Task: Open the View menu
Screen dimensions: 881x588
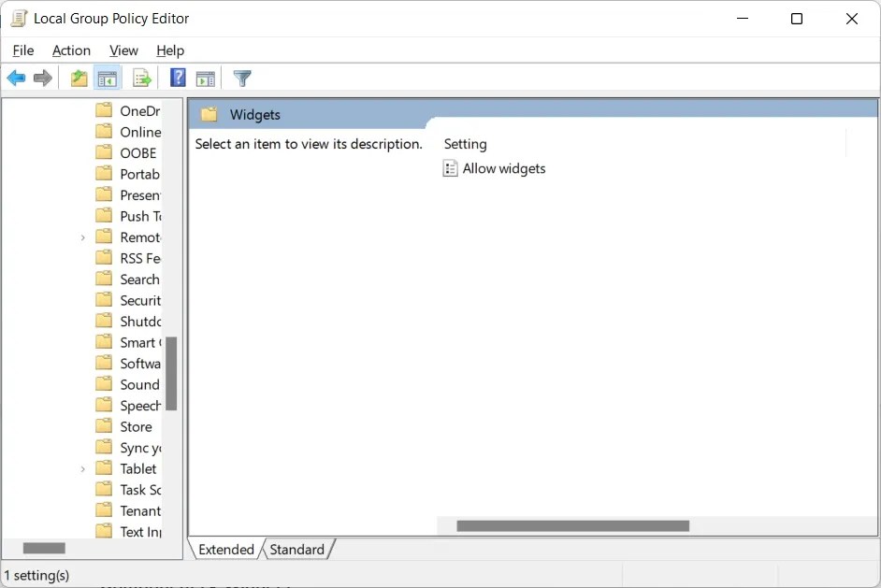Action: (x=123, y=50)
